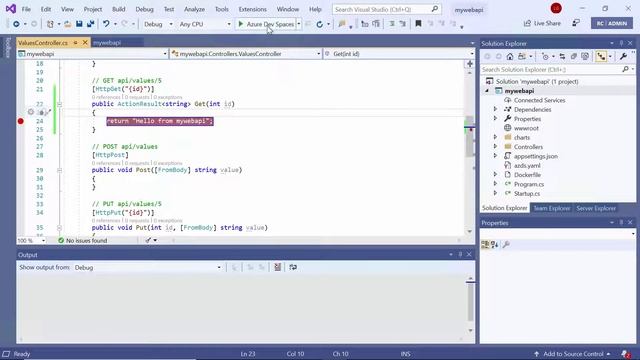Click the feedback icon beside Live Share
Screen dimensions: 640x360
(576, 23)
